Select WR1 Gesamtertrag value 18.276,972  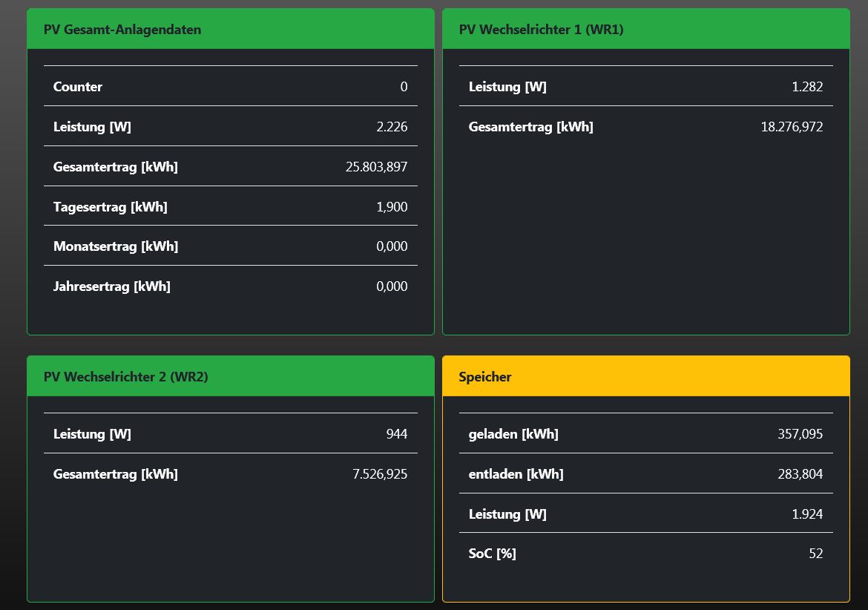pos(792,127)
